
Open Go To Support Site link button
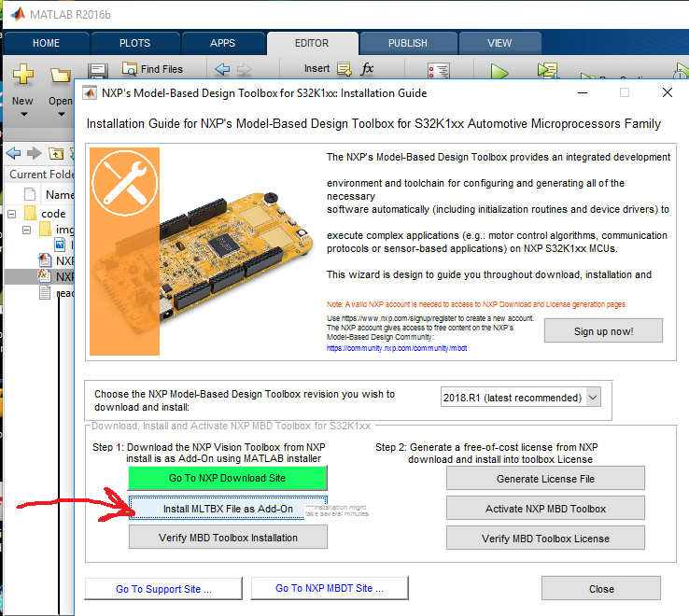coord(163,589)
